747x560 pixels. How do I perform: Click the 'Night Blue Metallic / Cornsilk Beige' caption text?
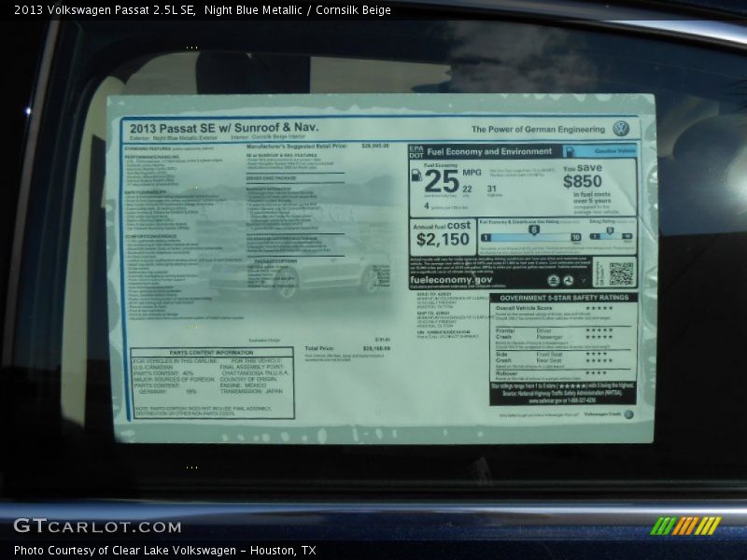[298, 10]
